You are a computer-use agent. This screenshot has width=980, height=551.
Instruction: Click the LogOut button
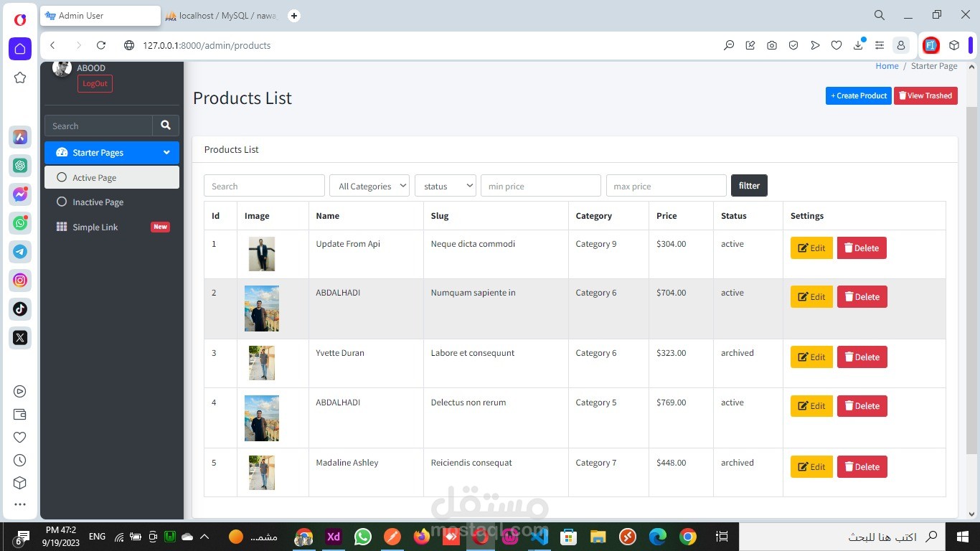point(95,83)
